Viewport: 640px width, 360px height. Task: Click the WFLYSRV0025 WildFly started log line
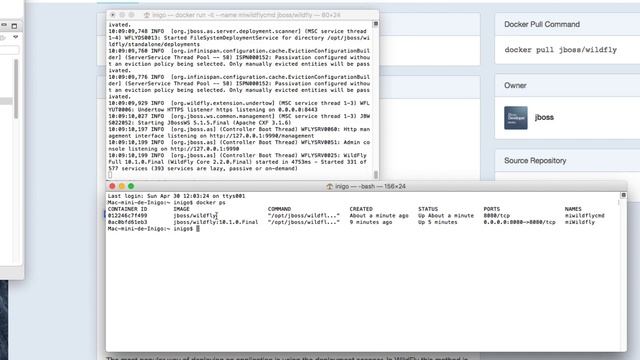[239, 162]
